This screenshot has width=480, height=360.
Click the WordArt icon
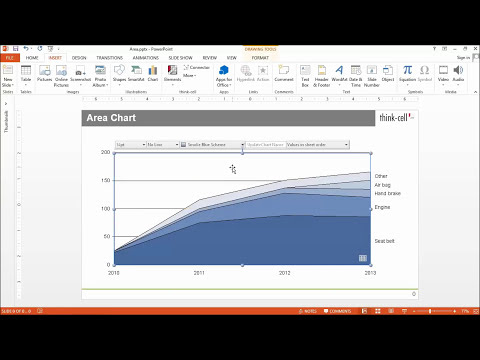click(339, 74)
